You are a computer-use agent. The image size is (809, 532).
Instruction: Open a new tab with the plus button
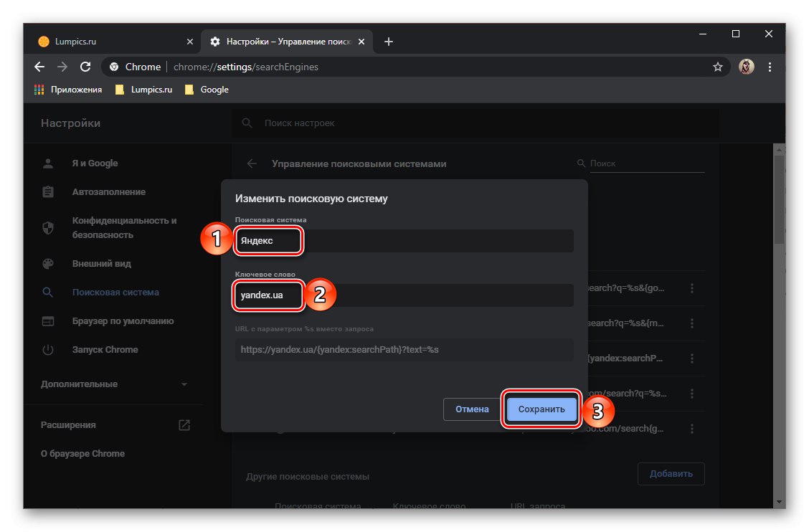tap(389, 42)
